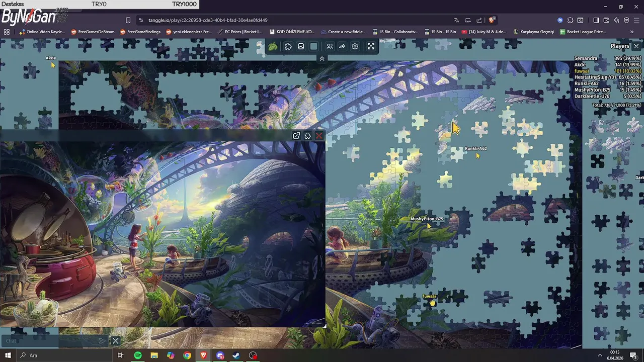Open site settings icon beside the URL
644x362 pixels.
[141, 20]
